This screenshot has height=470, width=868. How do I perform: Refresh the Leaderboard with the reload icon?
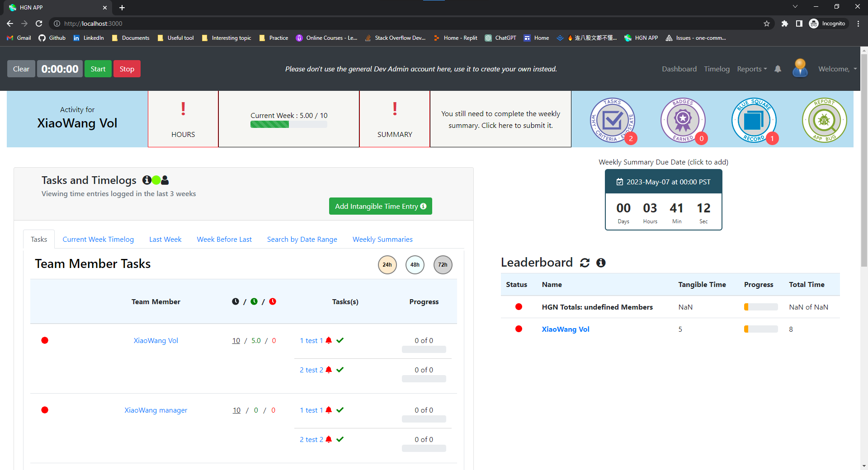coord(585,263)
